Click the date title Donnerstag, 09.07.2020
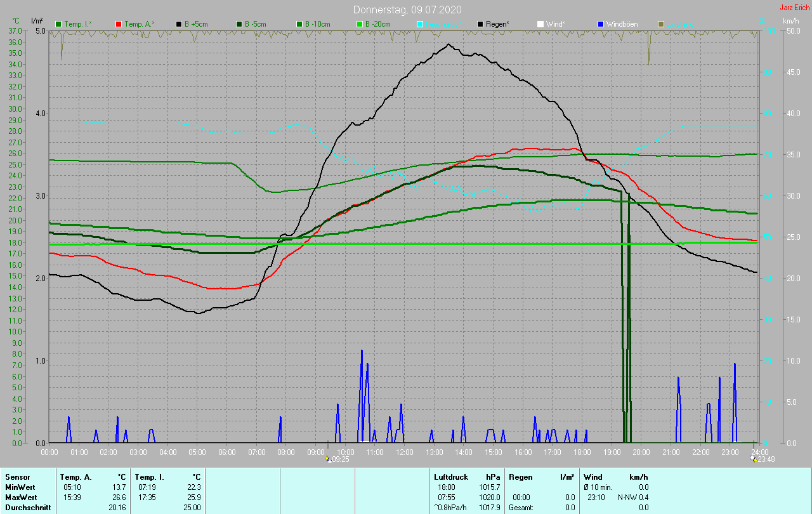Screen dimensions: 812x514 tap(407, 10)
